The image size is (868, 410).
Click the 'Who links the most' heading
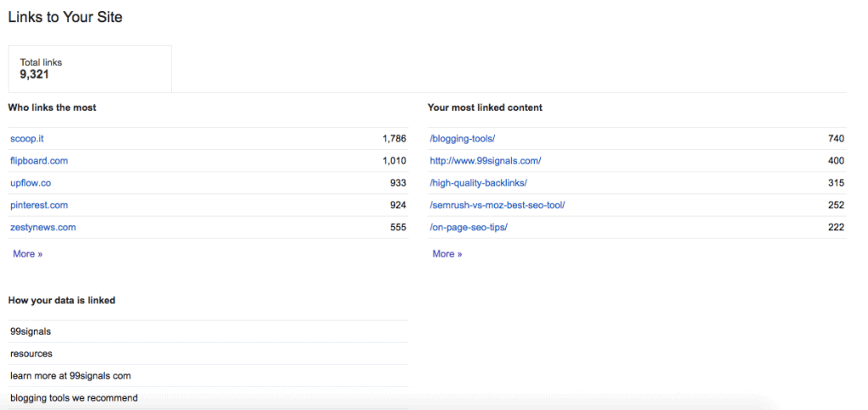52,108
